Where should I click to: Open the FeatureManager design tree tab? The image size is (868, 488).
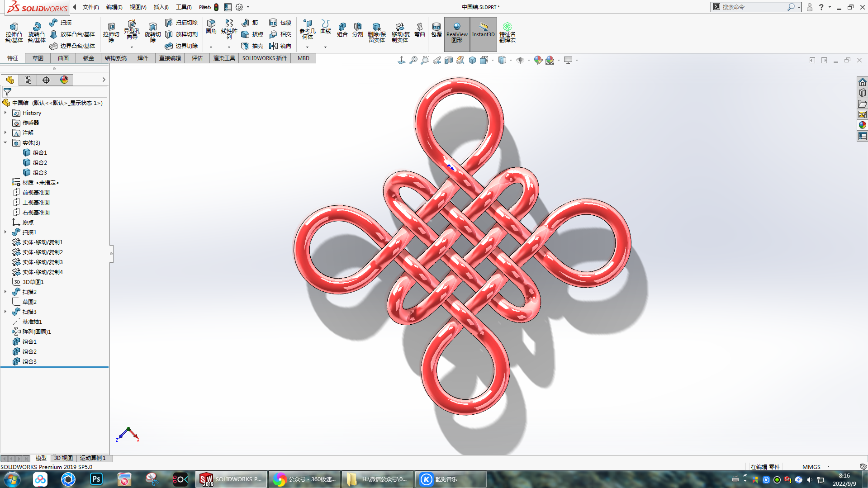click(x=10, y=80)
